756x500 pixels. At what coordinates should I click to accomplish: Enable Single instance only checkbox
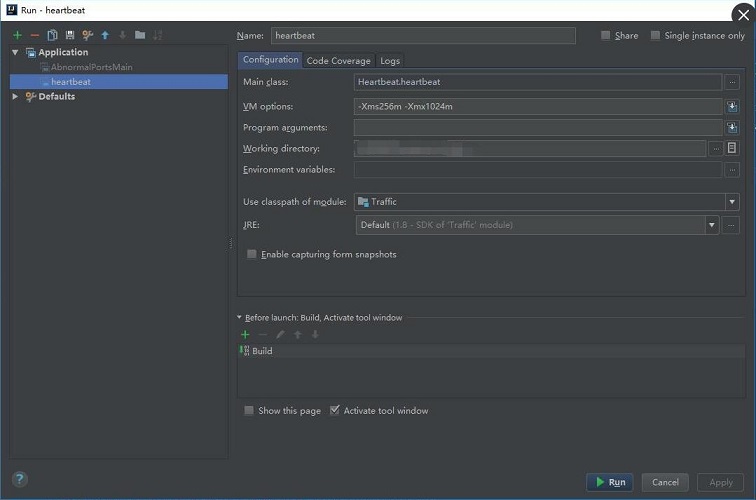(655, 35)
